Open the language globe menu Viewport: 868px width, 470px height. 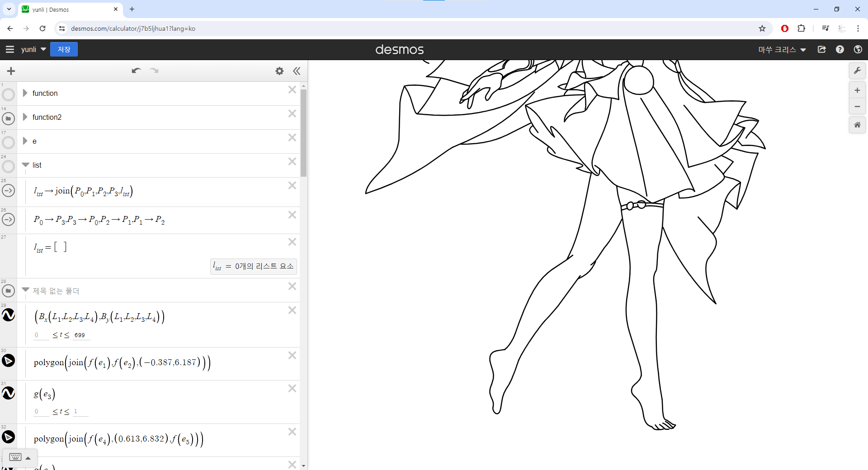(x=858, y=49)
